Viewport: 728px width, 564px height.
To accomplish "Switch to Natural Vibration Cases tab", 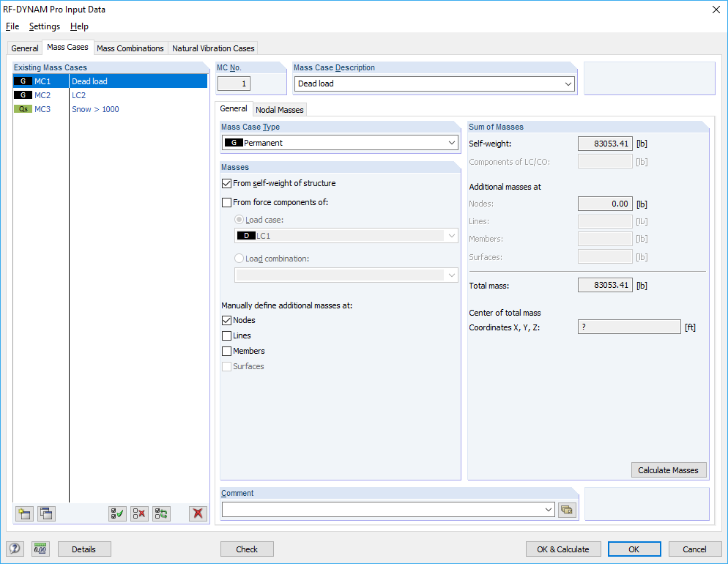I will (213, 48).
